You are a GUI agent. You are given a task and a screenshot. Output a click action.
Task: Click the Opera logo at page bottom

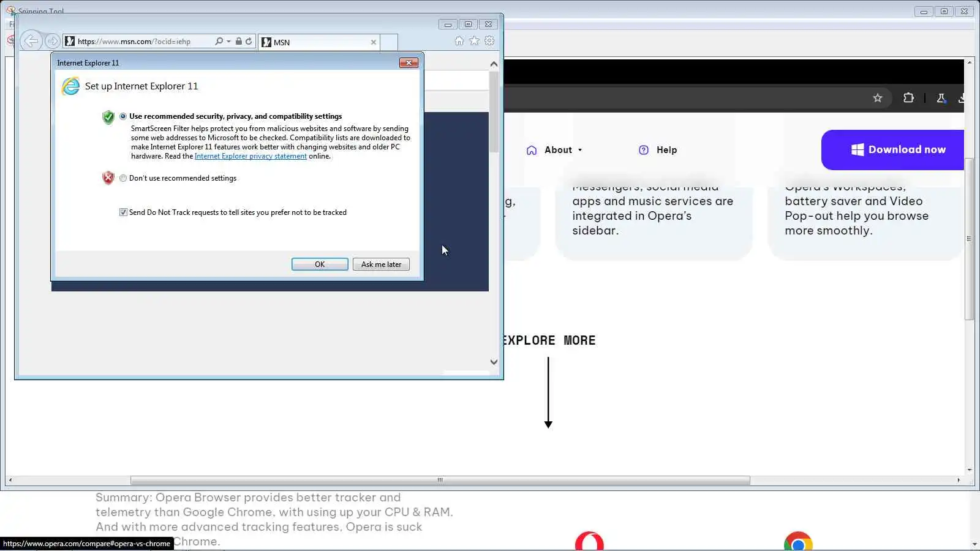[x=589, y=541]
